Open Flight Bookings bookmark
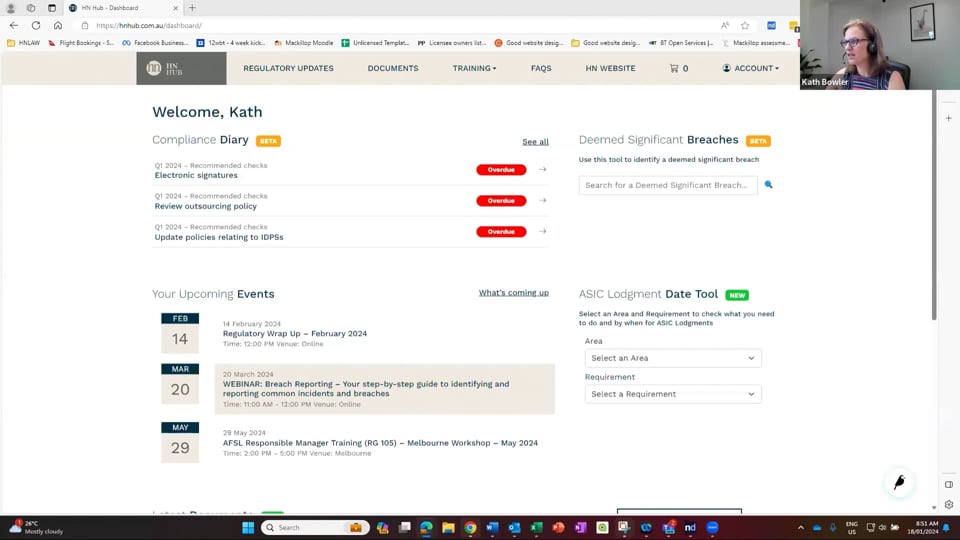The height and width of the screenshot is (540, 960). (x=81, y=43)
